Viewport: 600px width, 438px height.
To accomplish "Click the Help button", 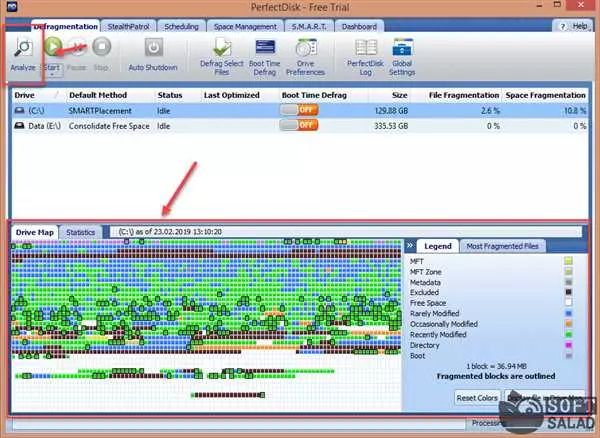I will click(x=573, y=26).
